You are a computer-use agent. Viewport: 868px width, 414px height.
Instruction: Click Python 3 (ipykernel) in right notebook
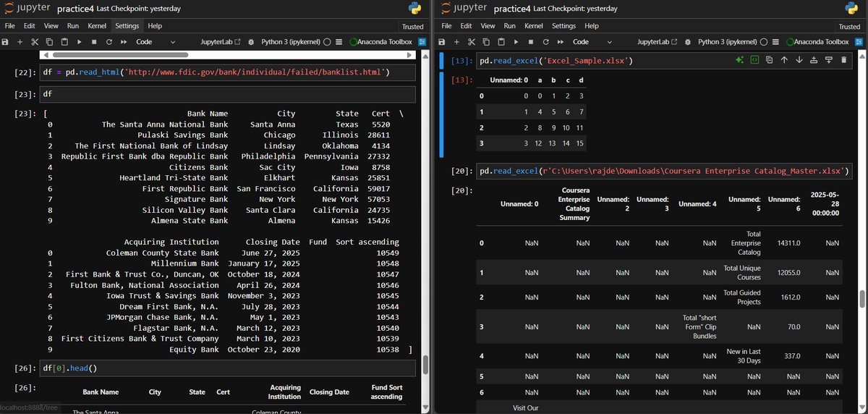(728, 42)
